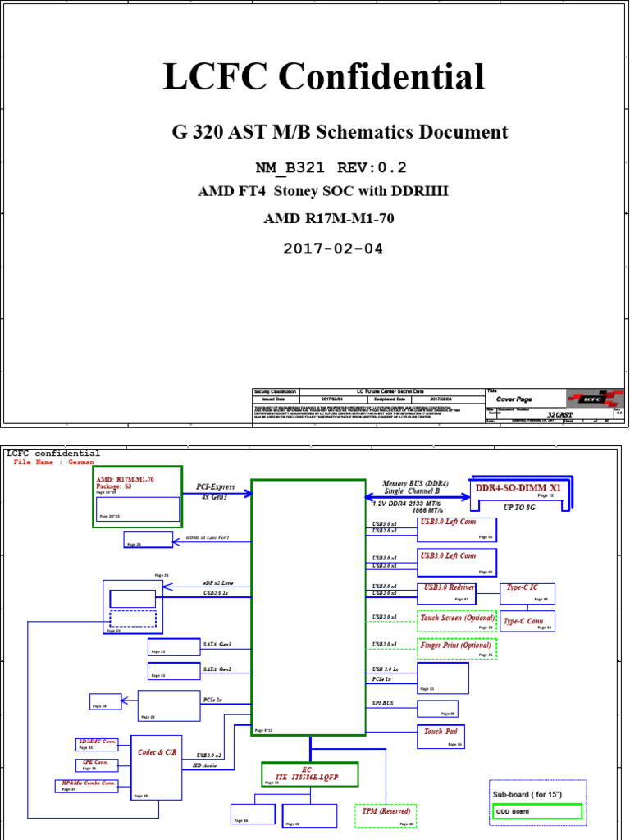
Task: Click the "HDMI x4 Lane Port1" label
Action: pos(208,537)
